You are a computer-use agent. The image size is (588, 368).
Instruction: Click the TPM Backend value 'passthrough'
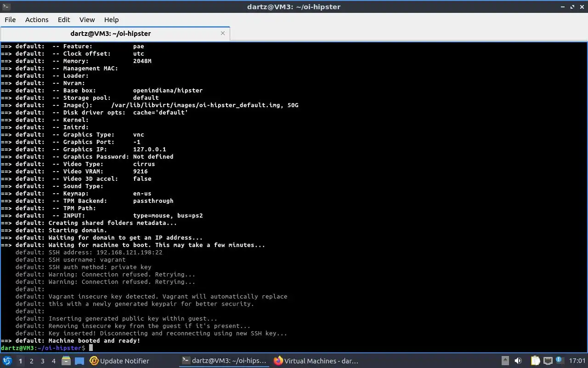[153, 201]
